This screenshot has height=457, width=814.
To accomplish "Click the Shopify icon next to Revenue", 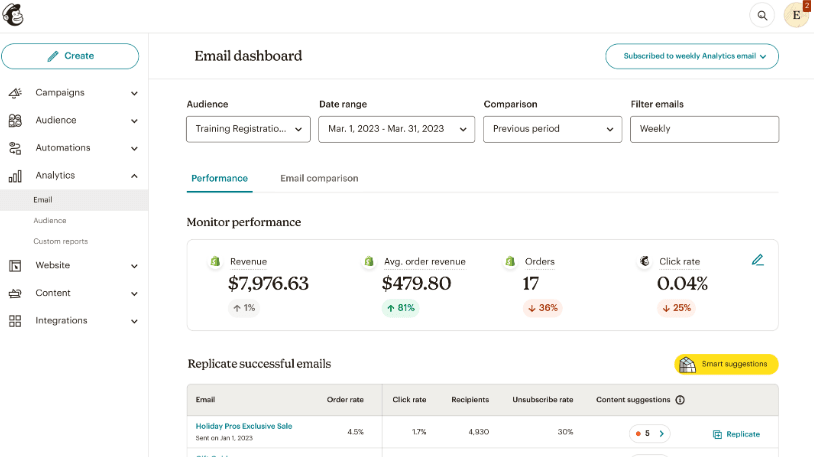I will click(x=215, y=261).
